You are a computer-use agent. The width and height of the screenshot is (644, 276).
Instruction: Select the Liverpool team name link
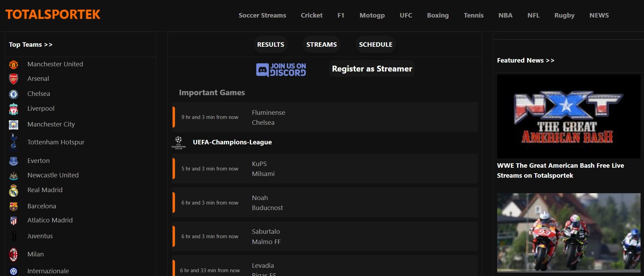click(41, 109)
